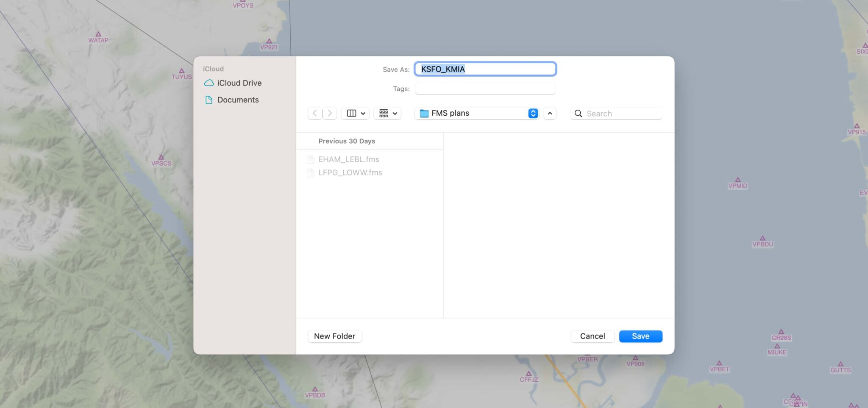Image resolution: width=868 pixels, height=408 pixels.
Task: Select the EHAM_LEBL.fms file
Action: click(x=349, y=159)
